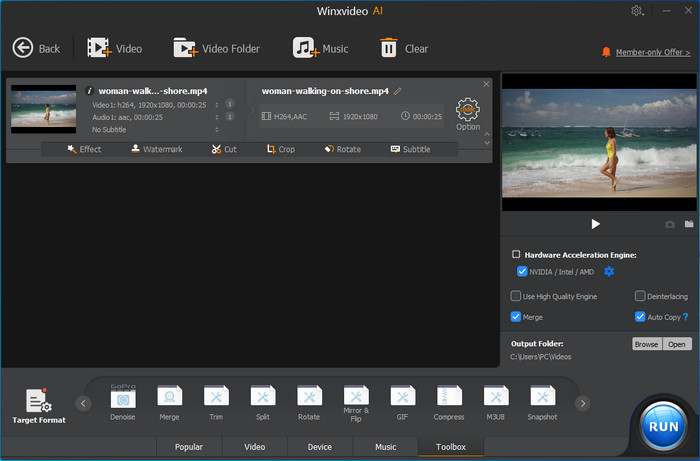Screen dimensions: 700x461
Task: Select the Merge toolbox preset
Action: coord(169,402)
